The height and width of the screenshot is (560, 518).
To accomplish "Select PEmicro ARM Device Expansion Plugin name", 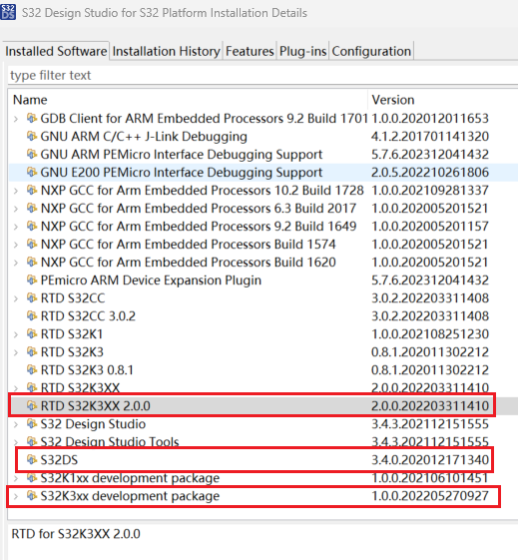I will pyautogui.click(x=151, y=280).
